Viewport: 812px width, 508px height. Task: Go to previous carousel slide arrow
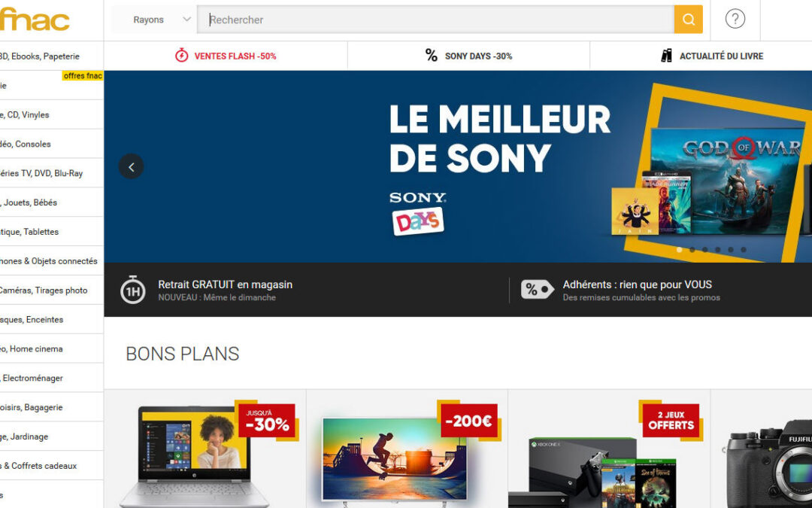point(131,166)
